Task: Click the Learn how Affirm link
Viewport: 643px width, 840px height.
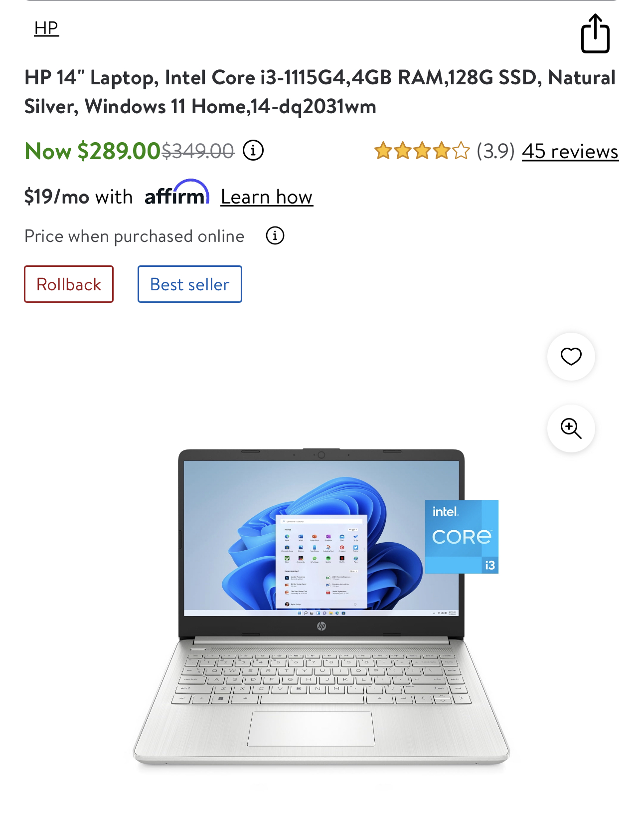Action: (267, 197)
